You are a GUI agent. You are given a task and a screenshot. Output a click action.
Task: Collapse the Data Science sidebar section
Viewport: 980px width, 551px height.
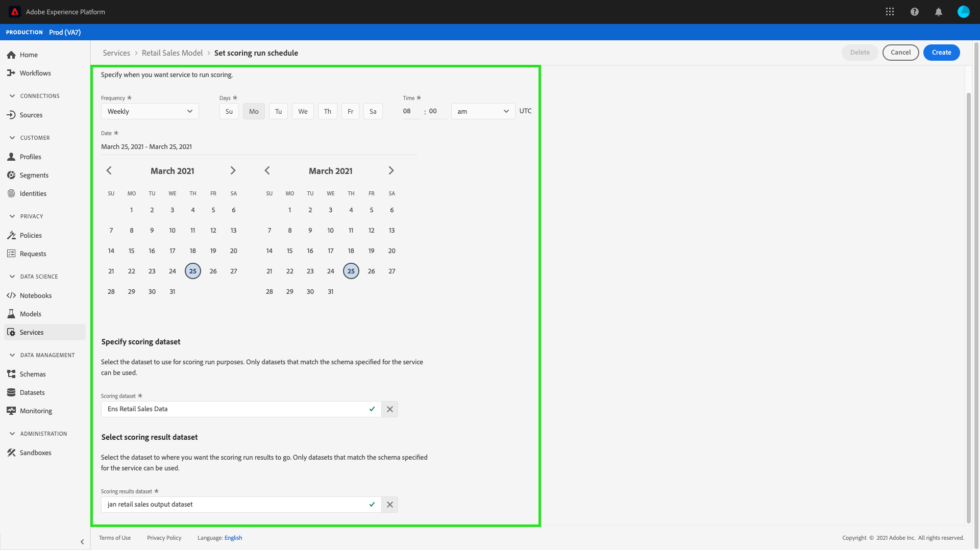tap(12, 277)
